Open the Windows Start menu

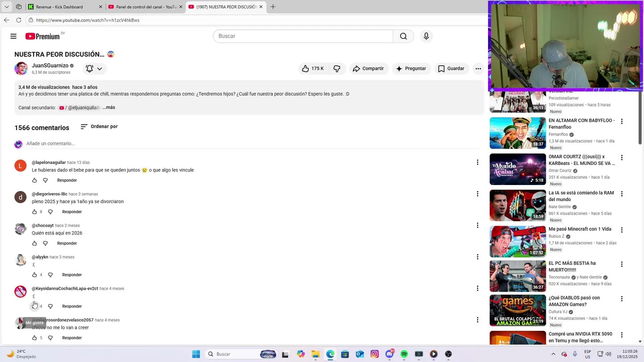[x=196, y=354]
